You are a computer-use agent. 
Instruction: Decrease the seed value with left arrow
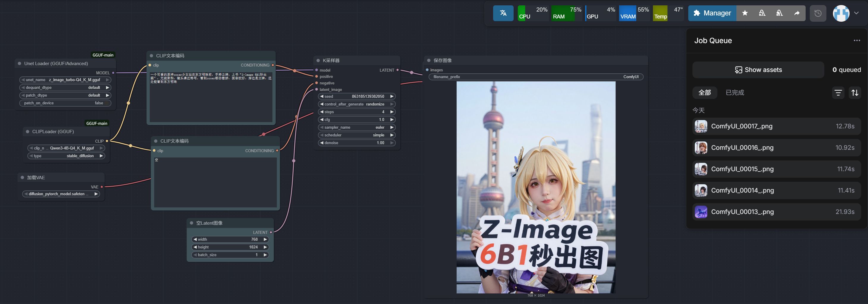(x=322, y=96)
